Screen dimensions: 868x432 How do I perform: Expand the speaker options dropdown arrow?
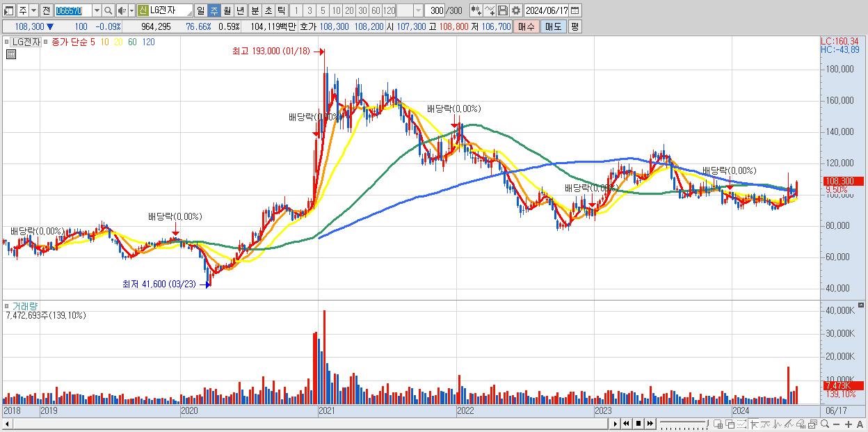point(131,11)
